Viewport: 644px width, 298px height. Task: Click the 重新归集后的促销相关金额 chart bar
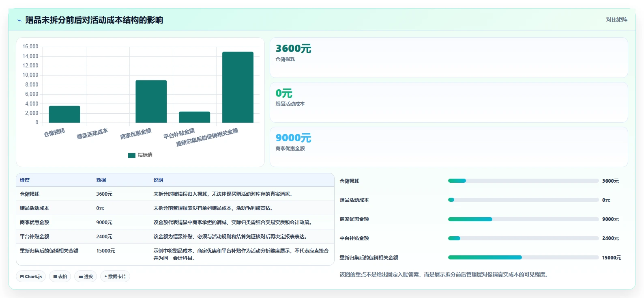[238, 87]
